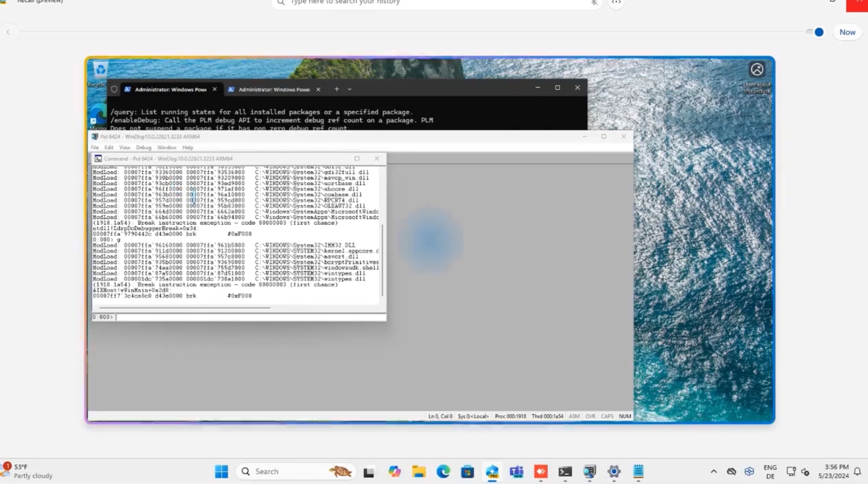The image size is (868, 484).
Task: Open the Learn about this picture icon
Action: coord(757,70)
